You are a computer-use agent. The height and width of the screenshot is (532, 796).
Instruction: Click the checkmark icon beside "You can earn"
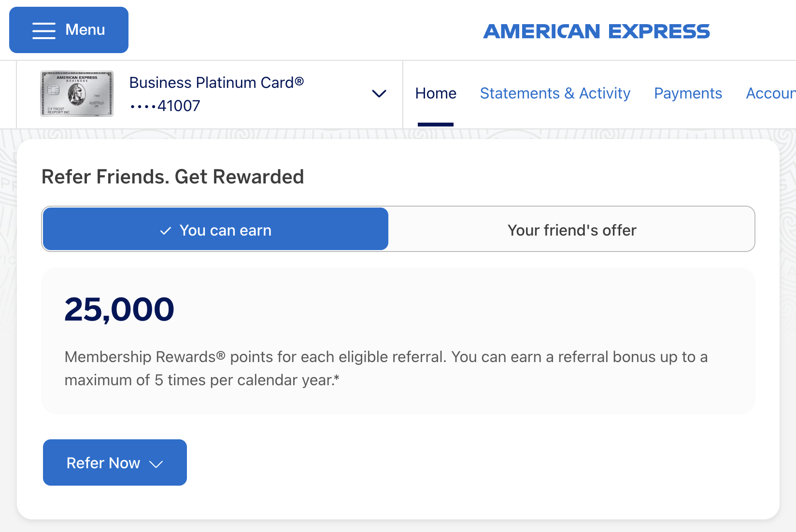pyautogui.click(x=166, y=231)
